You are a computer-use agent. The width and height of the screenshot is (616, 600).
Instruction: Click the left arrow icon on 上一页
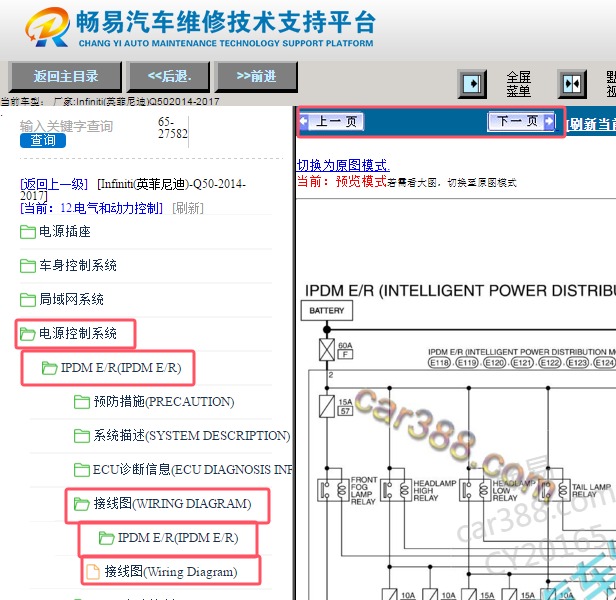304,121
